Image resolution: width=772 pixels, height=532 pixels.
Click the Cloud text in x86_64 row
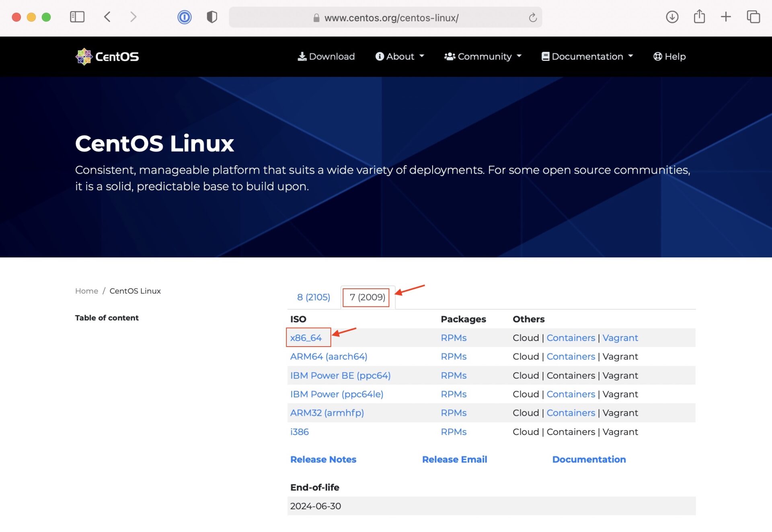(526, 338)
